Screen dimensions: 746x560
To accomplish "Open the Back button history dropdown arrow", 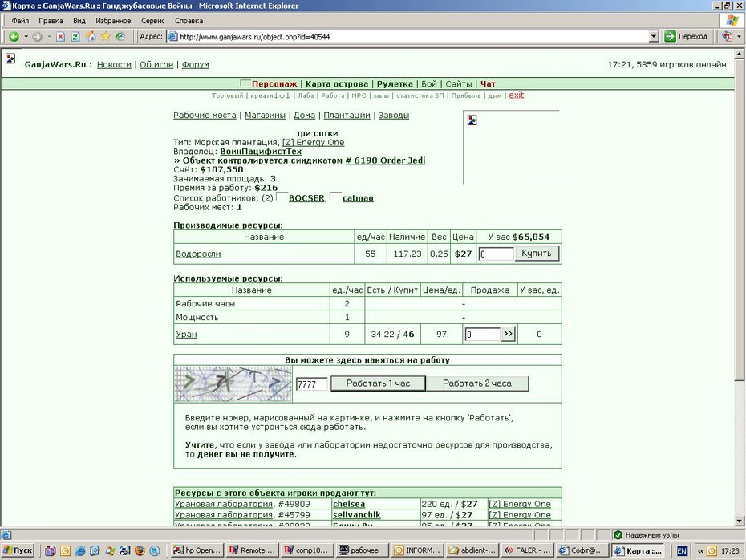I will point(26,37).
